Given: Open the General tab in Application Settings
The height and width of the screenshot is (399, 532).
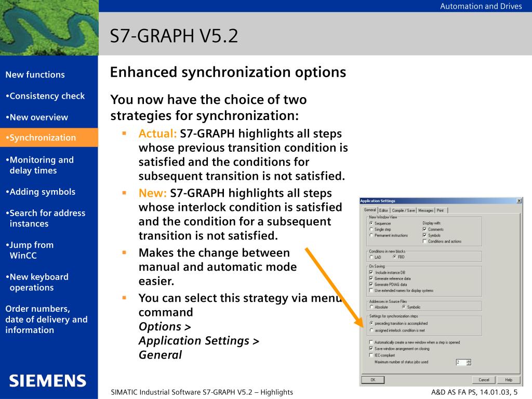Looking at the screenshot, I should click(x=370, y=210).
